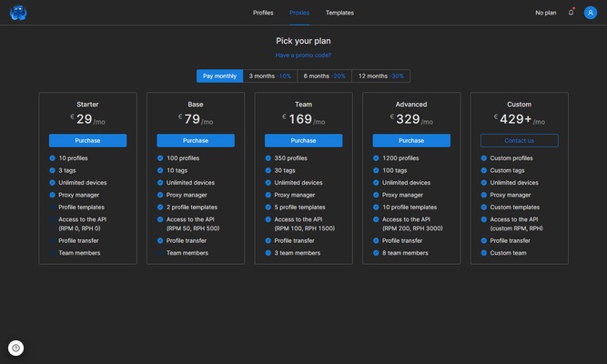Viewport: 607px width, 364px height.
Task: Click the Base plan title
Action: tap(196, 104)
